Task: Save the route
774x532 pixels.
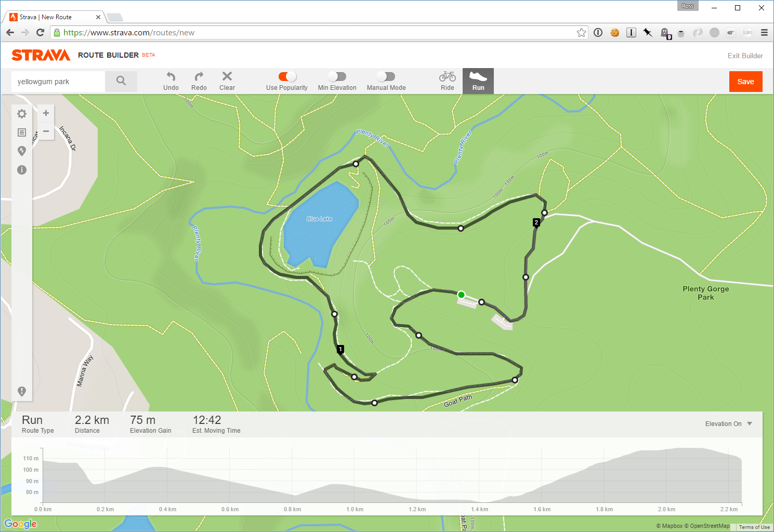Action: click(x=745, y=82)
